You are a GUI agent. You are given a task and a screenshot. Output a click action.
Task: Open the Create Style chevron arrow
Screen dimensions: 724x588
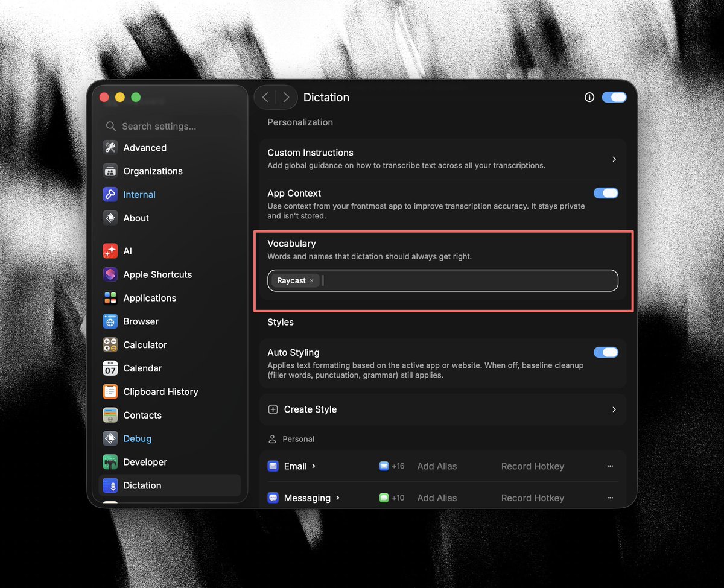tap(614, 409)
